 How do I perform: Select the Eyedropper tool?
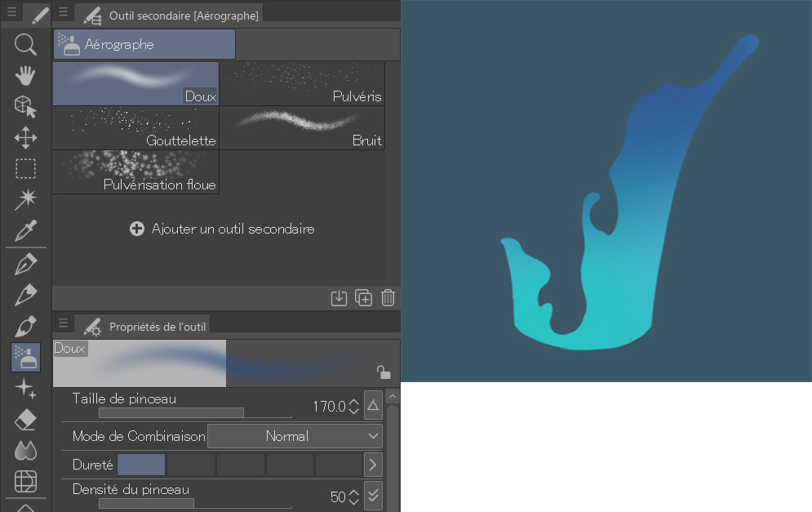(25, 230)
